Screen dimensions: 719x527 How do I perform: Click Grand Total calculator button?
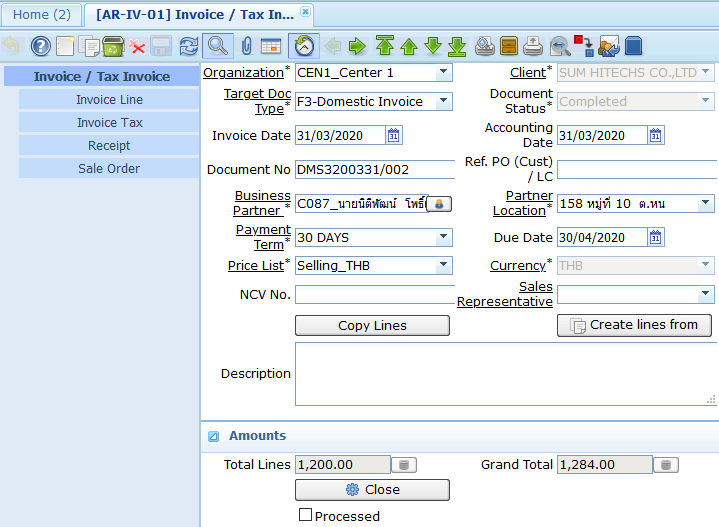[666, 465]
